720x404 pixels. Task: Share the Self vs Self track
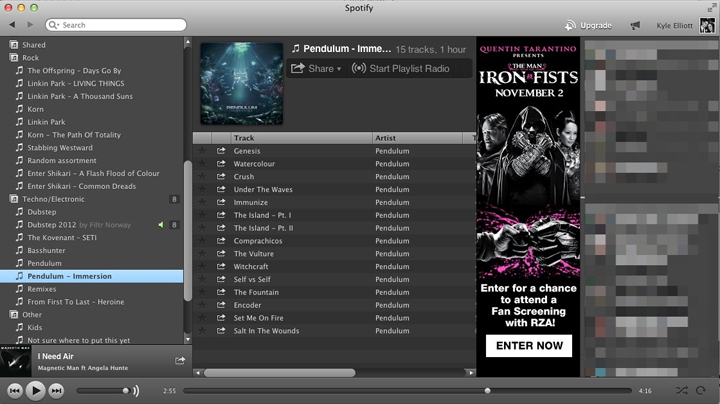tap(221, 279)
